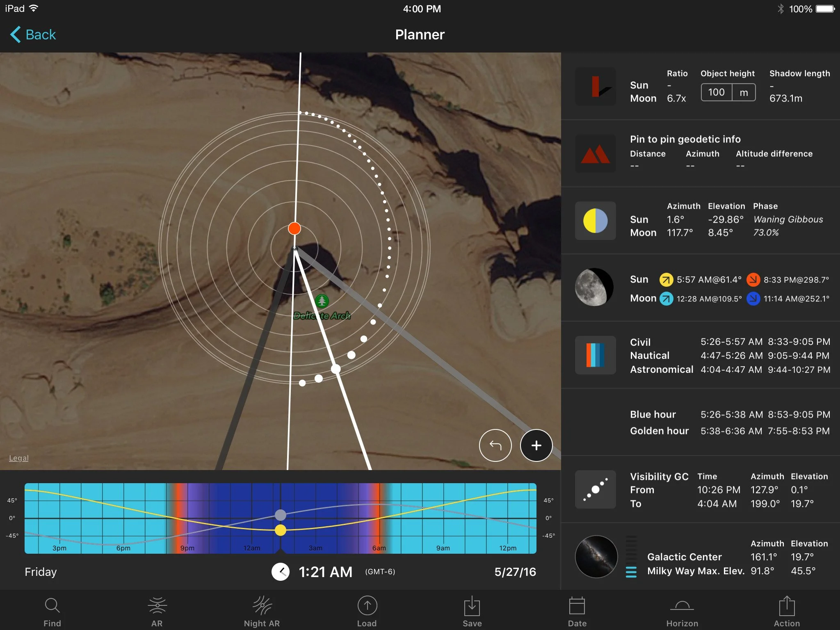The height and width of the screenshot is (630, 840).
Task: Tap the clock icon beside 1:21 AM
Action: pos(281,572)
